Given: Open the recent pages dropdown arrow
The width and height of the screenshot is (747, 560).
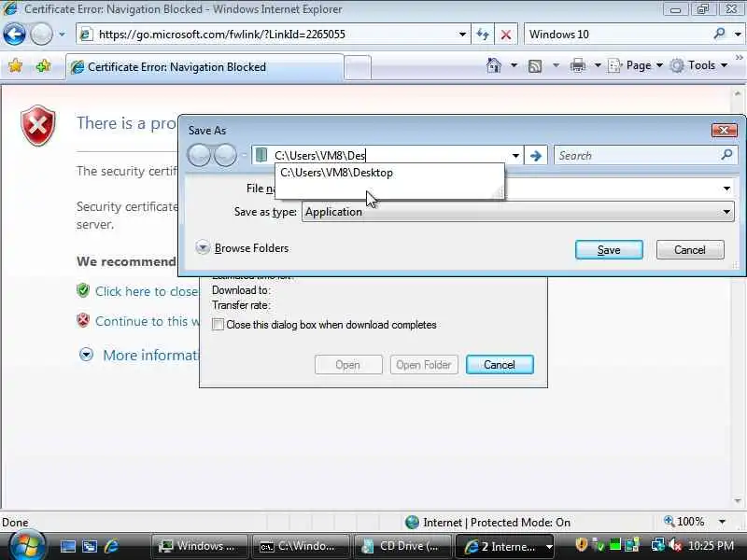Looking at the screenshot, I should (62, 35).
